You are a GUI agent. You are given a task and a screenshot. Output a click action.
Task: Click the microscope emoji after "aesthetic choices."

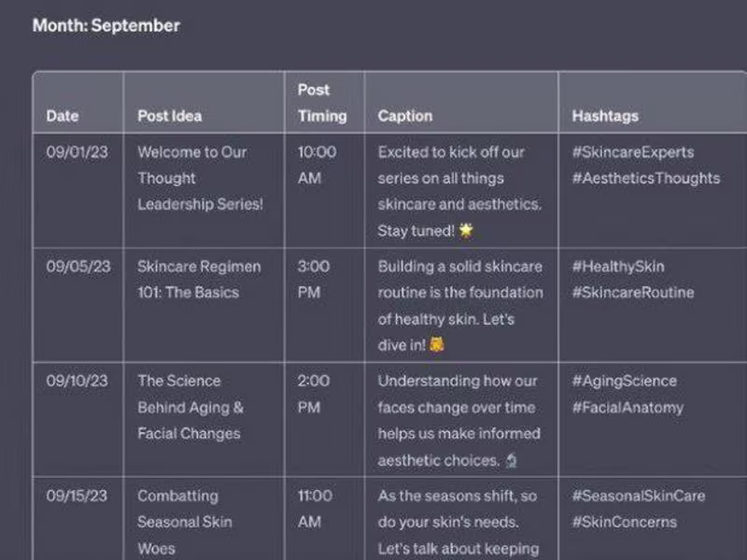(x=511, y=460)
